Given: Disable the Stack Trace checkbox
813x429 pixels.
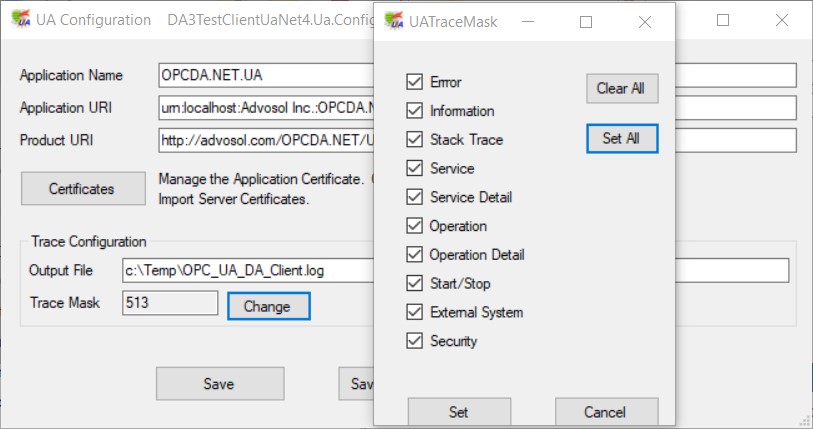Looking at the screenshot, I should tap(414, 140).
